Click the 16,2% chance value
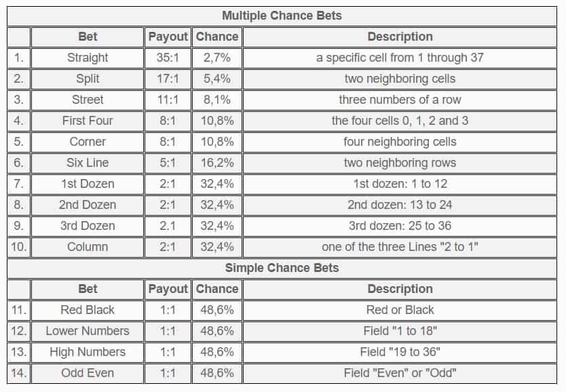The height and width of the screenshot is (392, 566). [217, 163]
